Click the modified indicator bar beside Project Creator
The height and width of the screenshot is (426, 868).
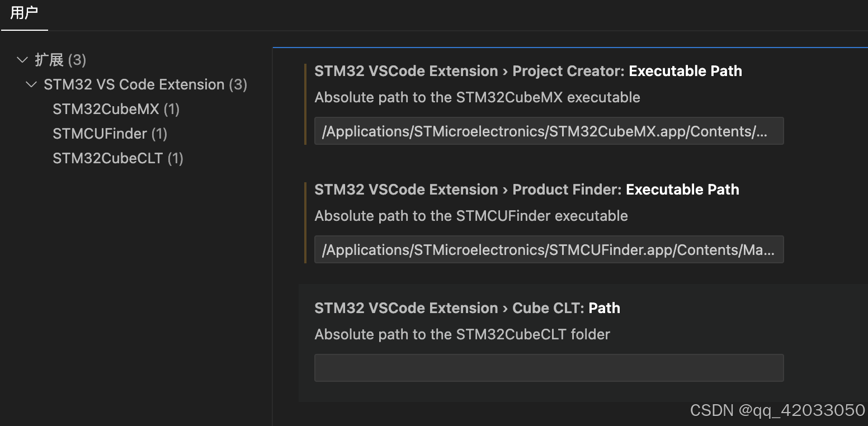[305, 104]
